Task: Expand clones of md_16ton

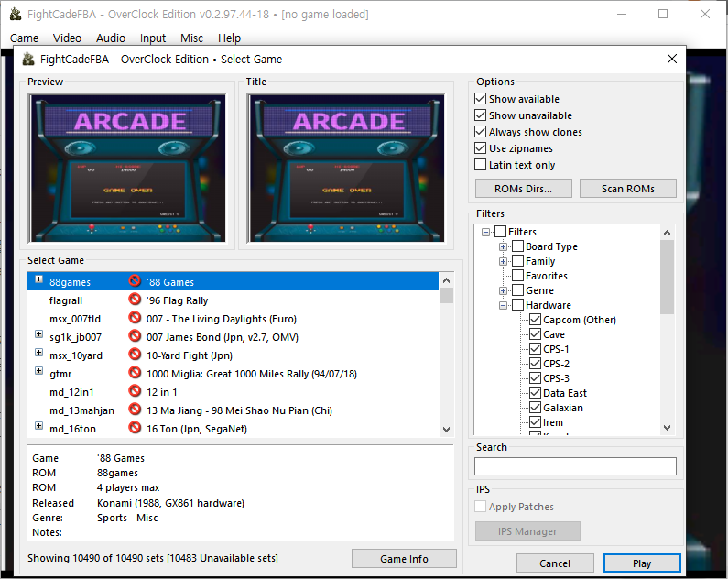Action: point(39,426)
